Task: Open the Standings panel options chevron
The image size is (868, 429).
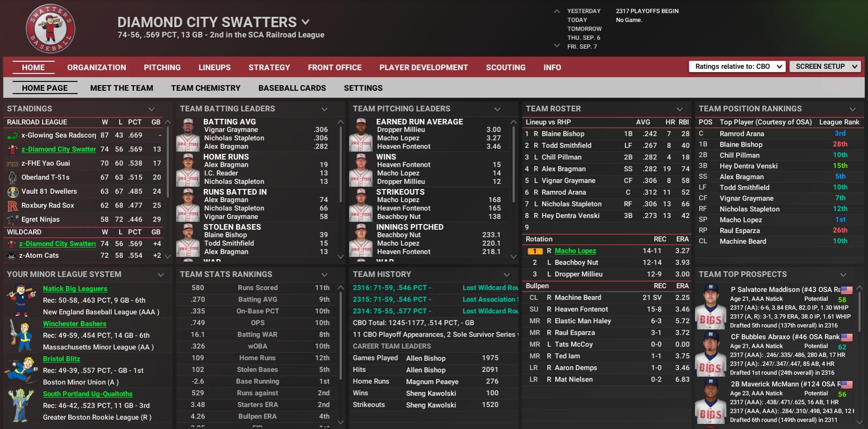Action: point(152,109)
